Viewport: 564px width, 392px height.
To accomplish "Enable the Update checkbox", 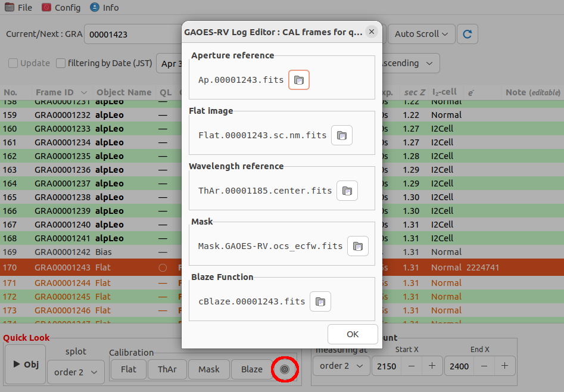I will pos(13,63).
